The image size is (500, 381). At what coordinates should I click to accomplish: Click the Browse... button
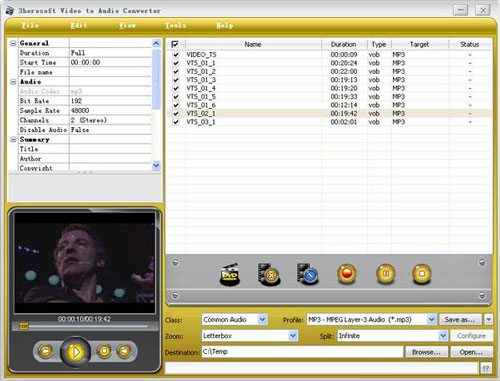pyautogui.click(x=426, y=352)
